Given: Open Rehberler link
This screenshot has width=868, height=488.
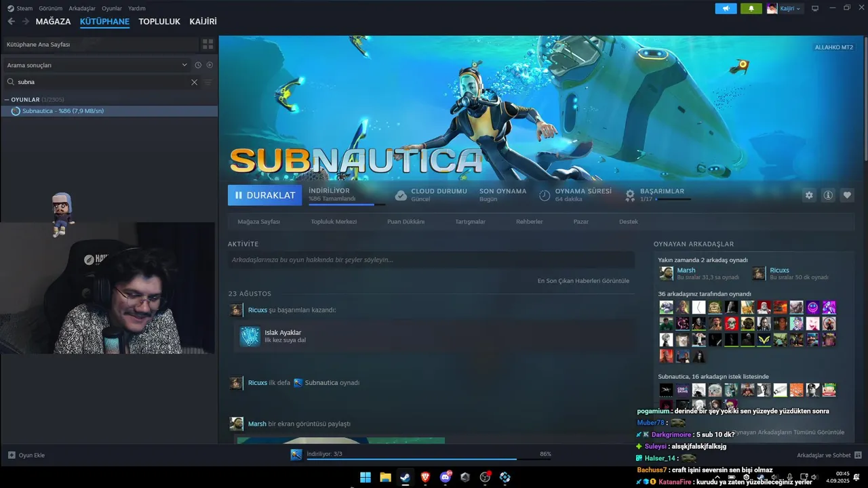Looking at the screenshot, I should click(530, 222).
